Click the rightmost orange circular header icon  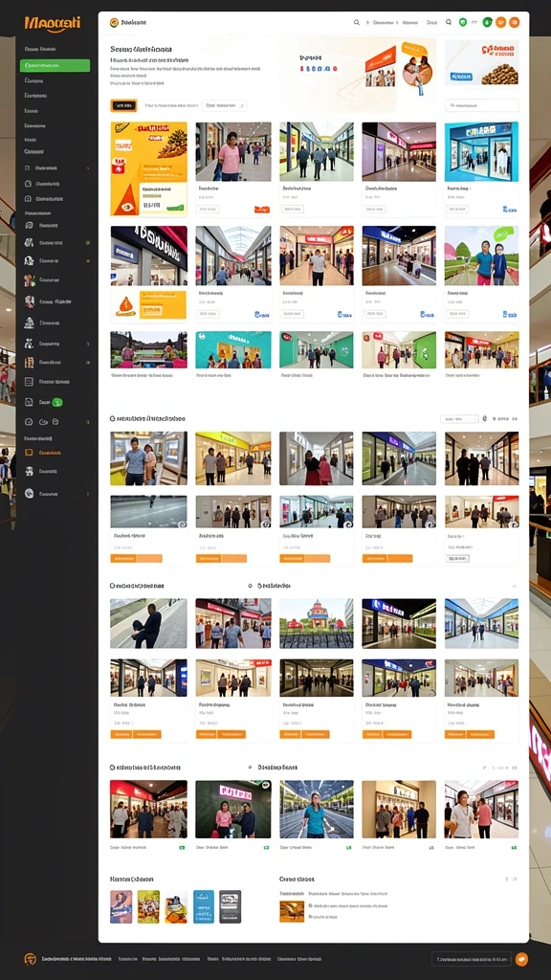pos(514,23)
